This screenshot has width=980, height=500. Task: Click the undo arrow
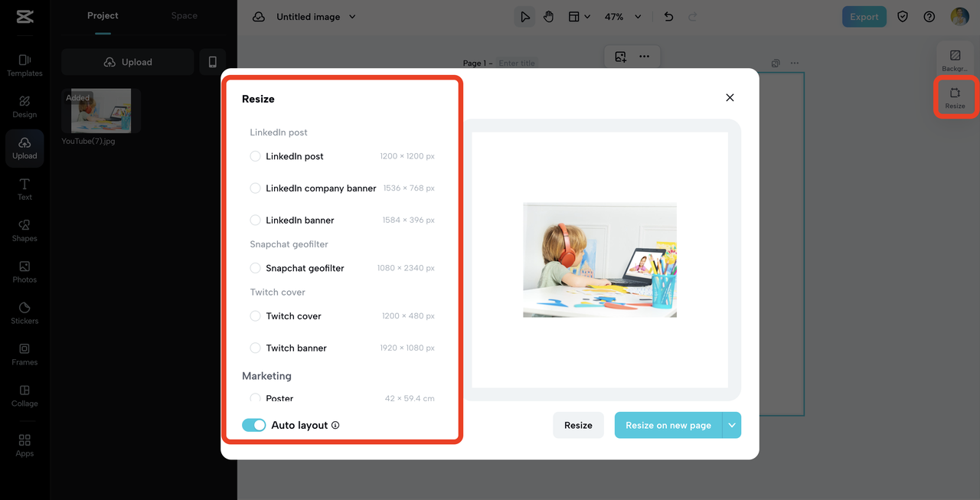pyautogui.click(x=668, y=17)
